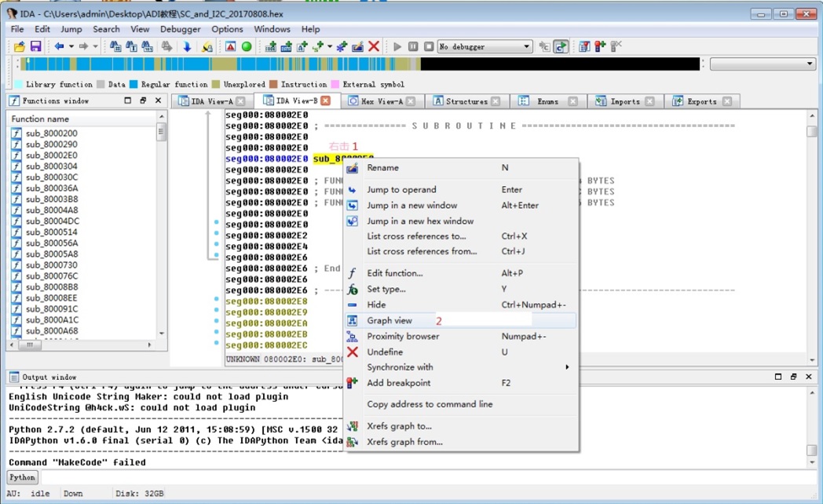The width and height of the screenshot is (823, 504).
Task: Click the Functions window vertical scrollbar
Action: pyautogui.click(x=161, y=225)
